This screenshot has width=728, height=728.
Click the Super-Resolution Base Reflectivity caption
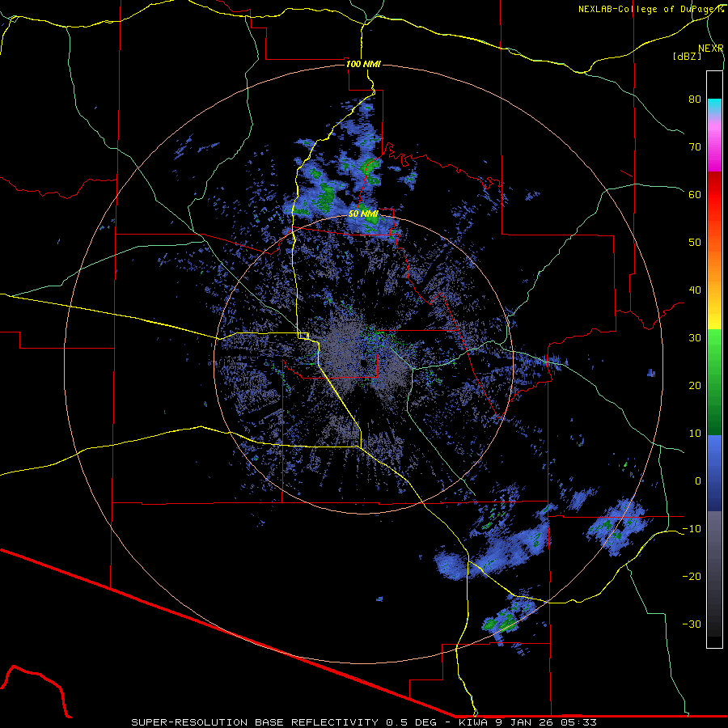(x=363, y=722)
